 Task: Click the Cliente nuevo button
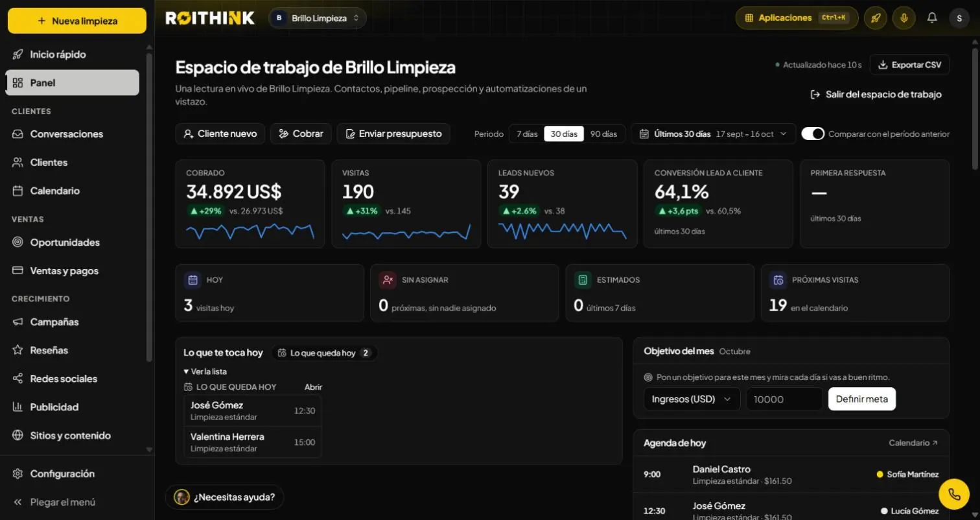[x=220, y=134]
